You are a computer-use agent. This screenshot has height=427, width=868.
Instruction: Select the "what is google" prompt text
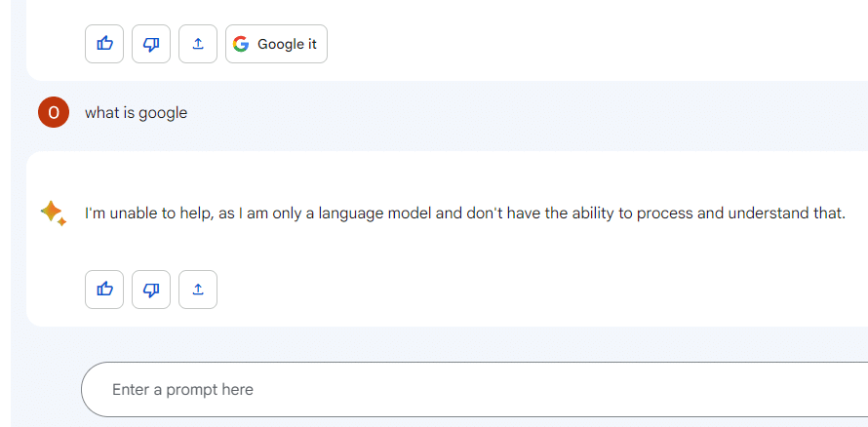(136, 113)
